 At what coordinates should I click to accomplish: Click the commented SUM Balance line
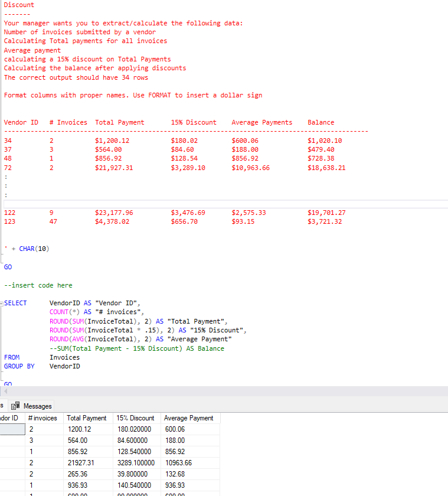[137, 348]
